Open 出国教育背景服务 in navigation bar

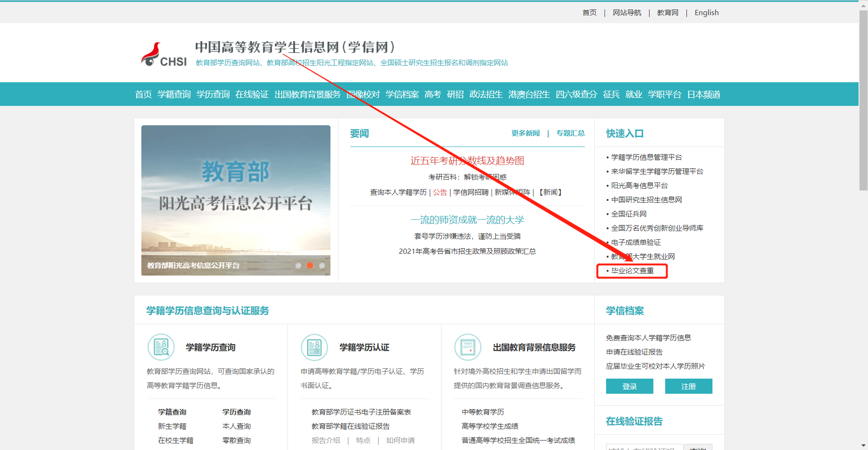[308, 95]
